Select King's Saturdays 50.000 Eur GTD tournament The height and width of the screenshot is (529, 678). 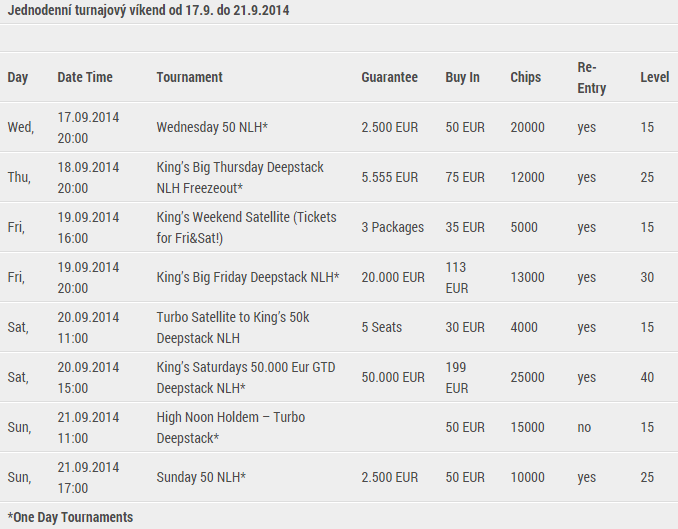click(246, 377)
